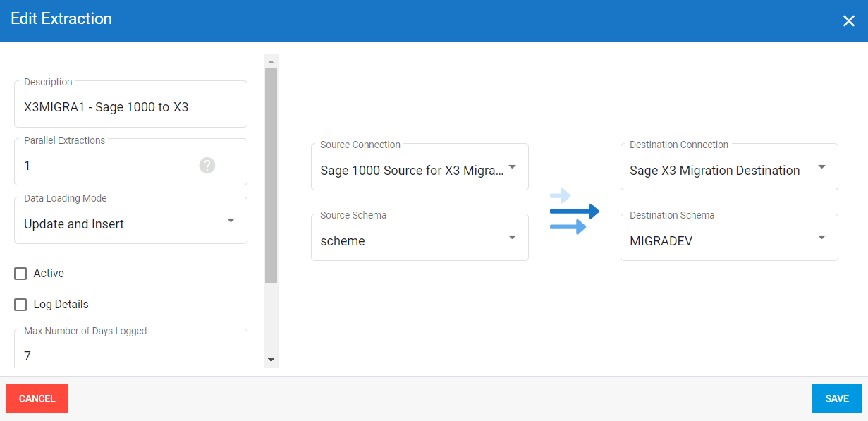The height and width of the screenshot is (421, 868).
Task: Expand the Source Connection dropdown
Action: pyautogui.click(x=512, y=168)
